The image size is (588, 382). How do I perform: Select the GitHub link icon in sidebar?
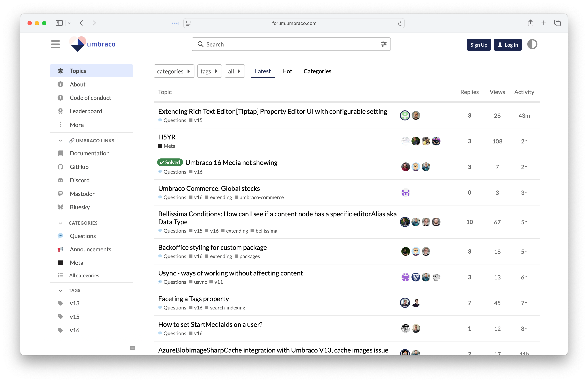point(60,167)
